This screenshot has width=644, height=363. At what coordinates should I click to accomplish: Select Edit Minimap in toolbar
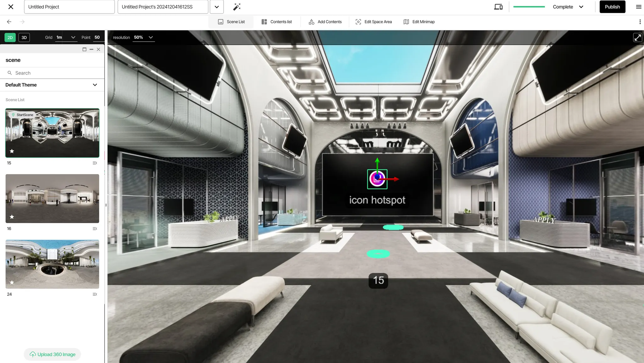coord(419,22)
